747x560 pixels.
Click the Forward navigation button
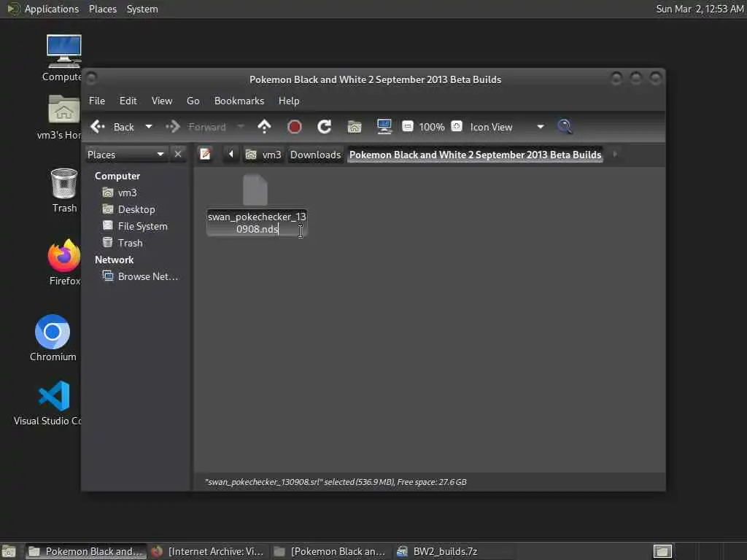click(196, 127)
